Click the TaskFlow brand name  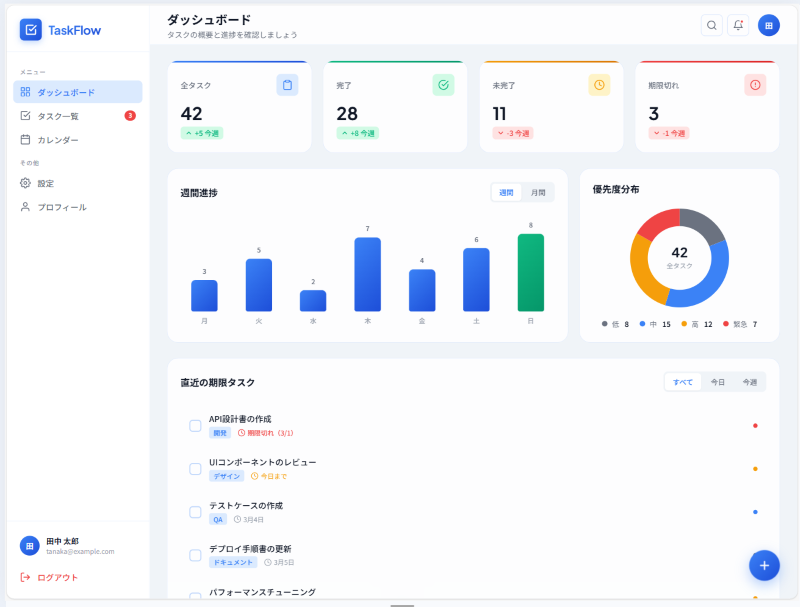[x=74, y=31]
